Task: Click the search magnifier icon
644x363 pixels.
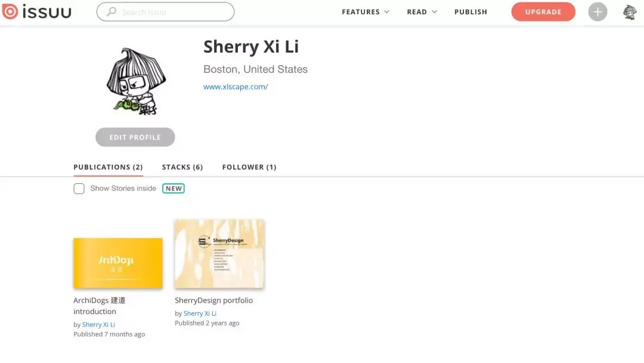Action: tap(111, 12)
